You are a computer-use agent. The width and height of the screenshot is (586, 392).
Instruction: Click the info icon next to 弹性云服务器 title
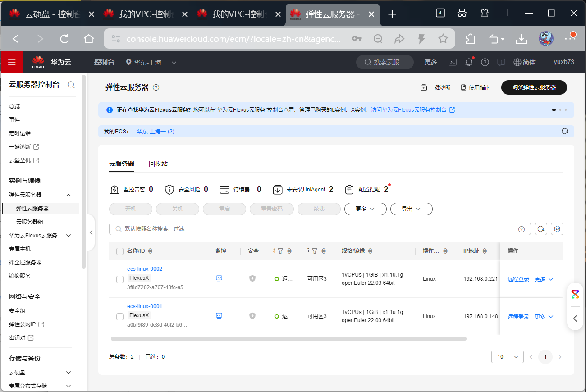(x=156, y=87)
